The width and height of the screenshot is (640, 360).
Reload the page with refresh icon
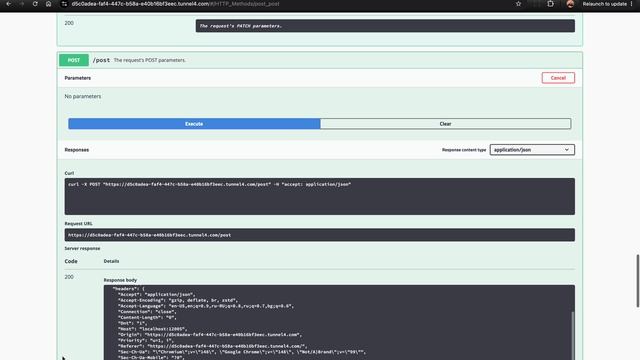point(35,4)
